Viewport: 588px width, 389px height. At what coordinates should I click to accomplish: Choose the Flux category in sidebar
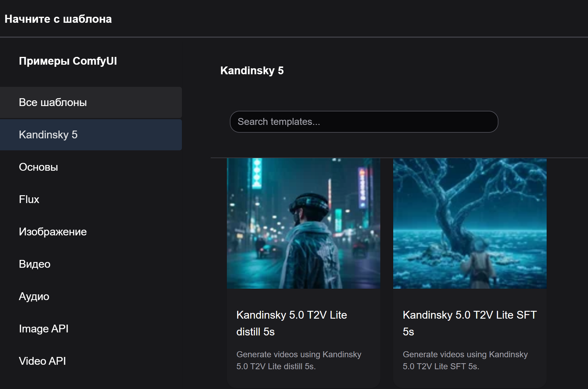pyautogui.click(x=29, y=199)
